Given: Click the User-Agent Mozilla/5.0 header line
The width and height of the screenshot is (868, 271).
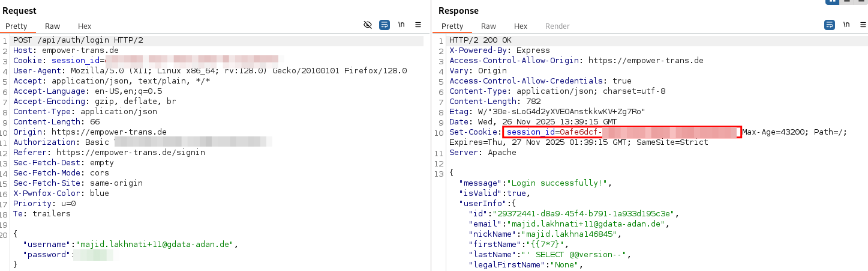Looking at the screenshot, I should coord(210,71).
